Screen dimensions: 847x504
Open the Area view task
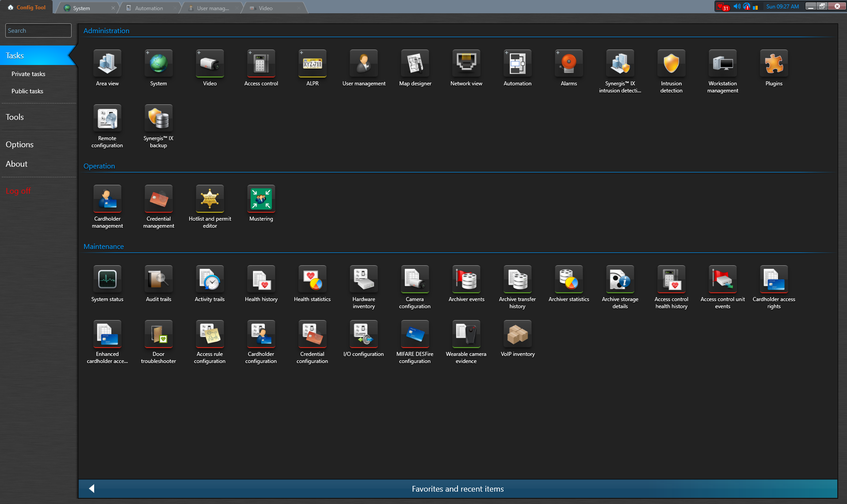click(107, 64)
